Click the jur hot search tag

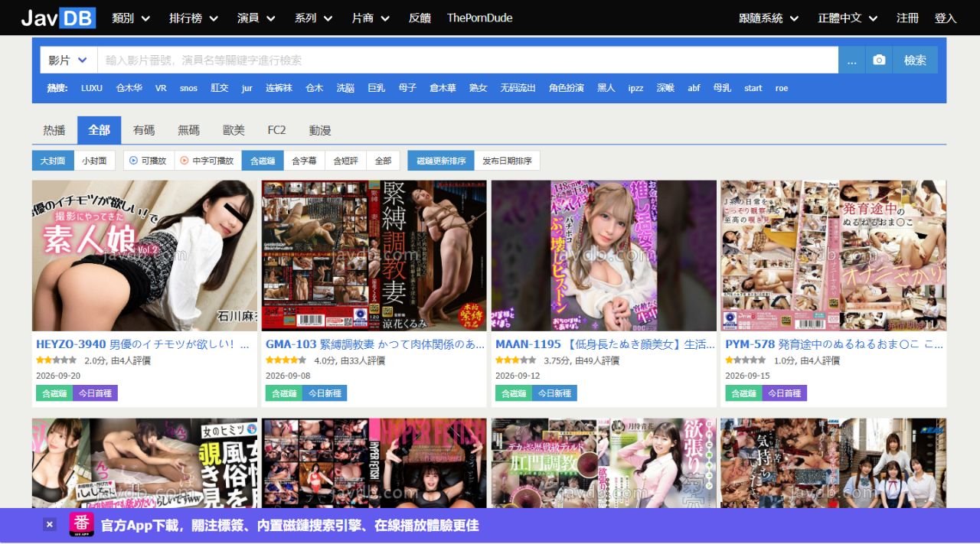point(247,88)
